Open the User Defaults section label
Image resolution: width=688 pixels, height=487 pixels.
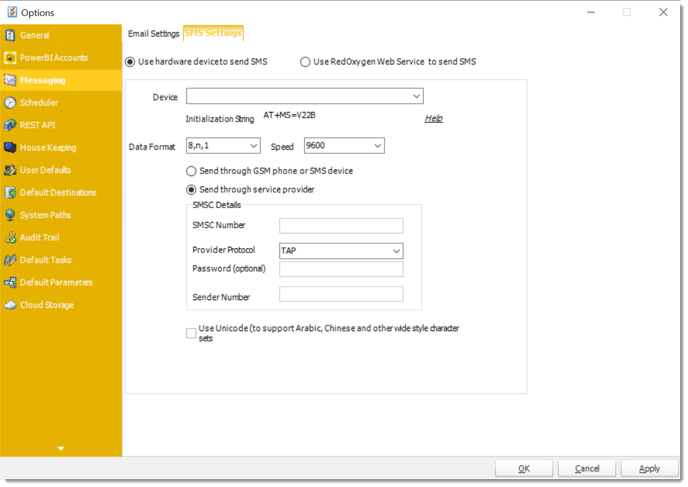pos(45,170)
